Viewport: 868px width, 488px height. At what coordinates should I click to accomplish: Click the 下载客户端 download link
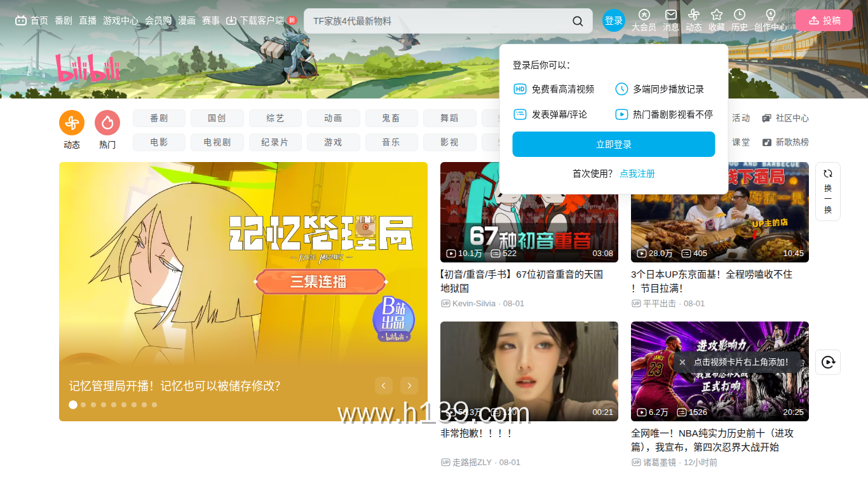click(261, 20)
